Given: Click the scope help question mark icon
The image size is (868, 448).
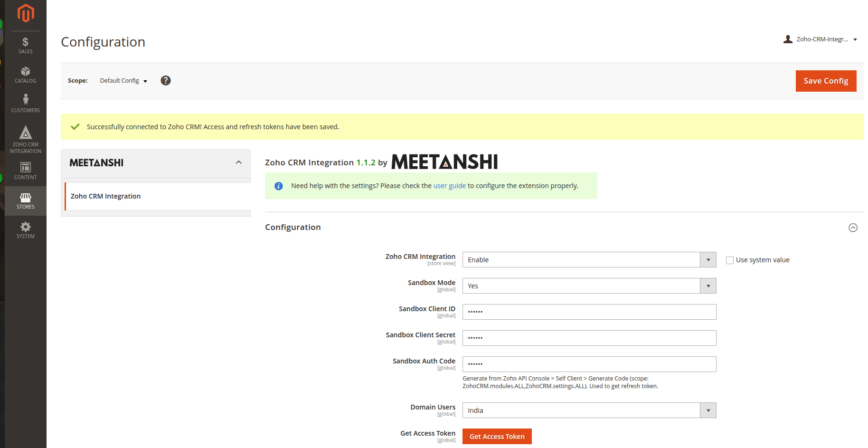Looking at the screenshot, I should (166, 80).
